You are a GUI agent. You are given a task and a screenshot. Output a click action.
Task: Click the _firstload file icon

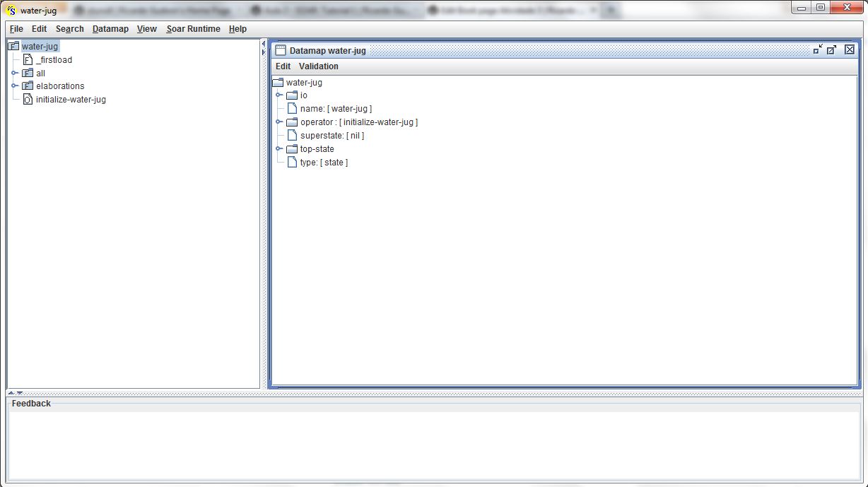[x=28, y=60]
